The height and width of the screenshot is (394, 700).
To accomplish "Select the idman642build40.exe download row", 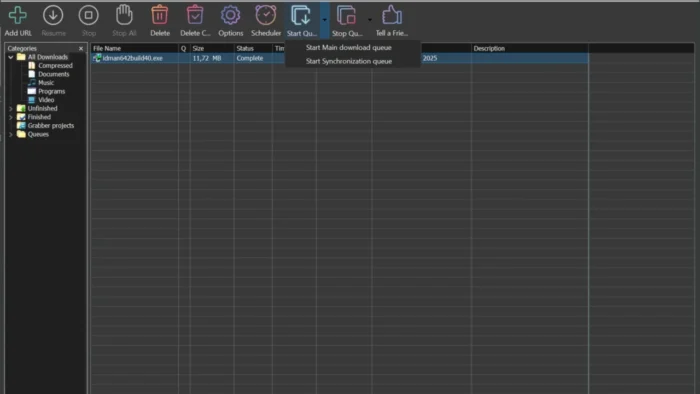I will 339,58.
